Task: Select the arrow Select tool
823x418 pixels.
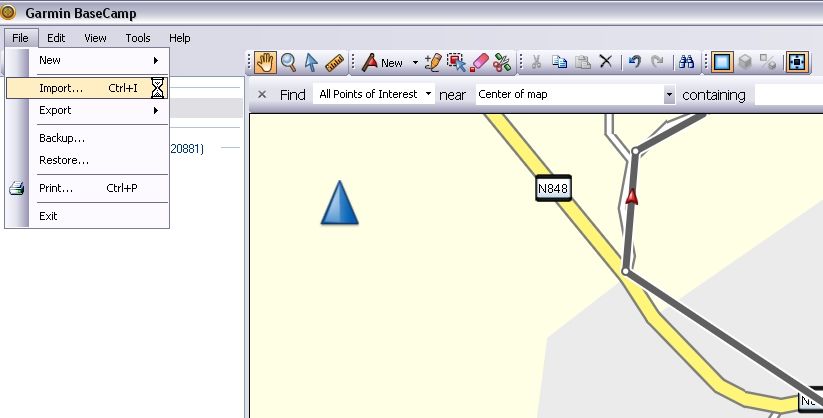Action: [311, 62]
